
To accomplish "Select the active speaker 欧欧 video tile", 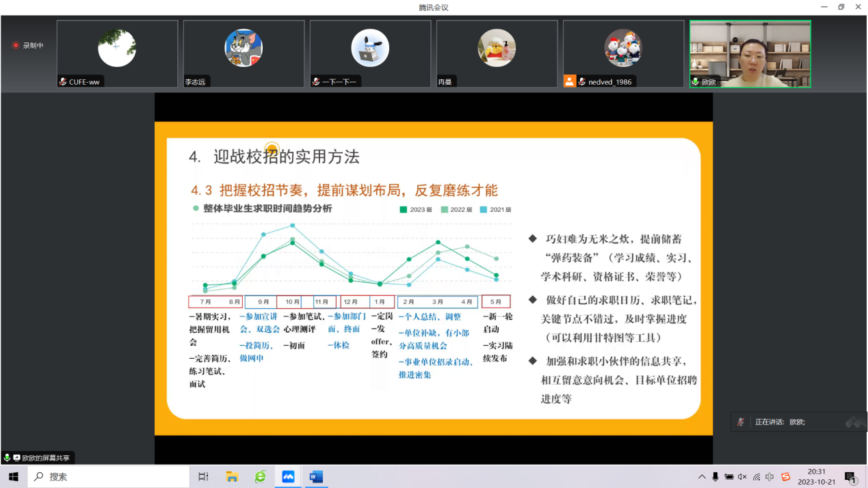I will (x=750, y=53).
